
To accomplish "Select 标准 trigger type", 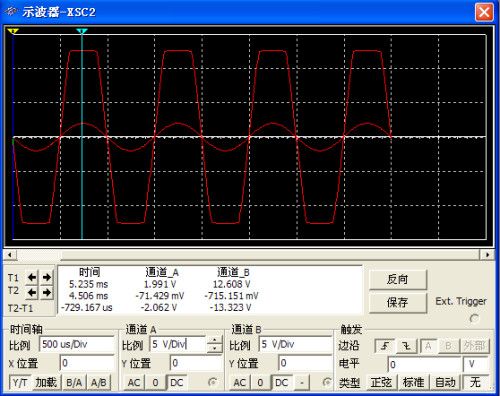I will point(413,382).
